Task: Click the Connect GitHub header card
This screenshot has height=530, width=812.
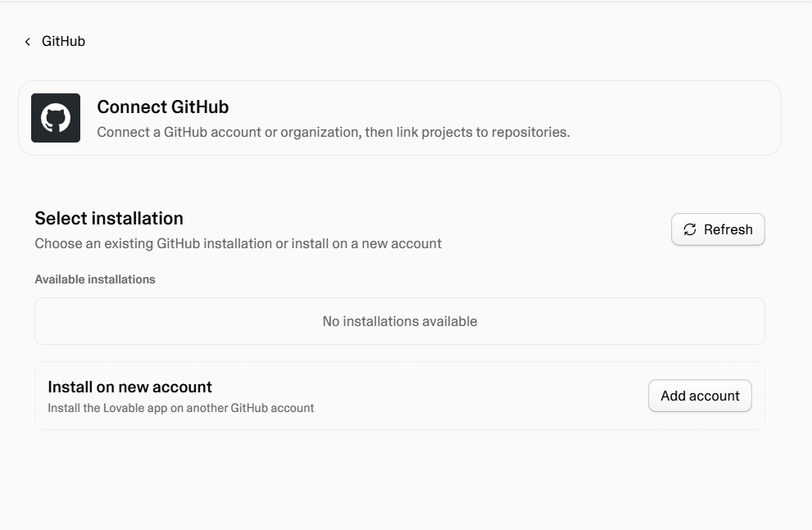Action: tap(399, 118)
